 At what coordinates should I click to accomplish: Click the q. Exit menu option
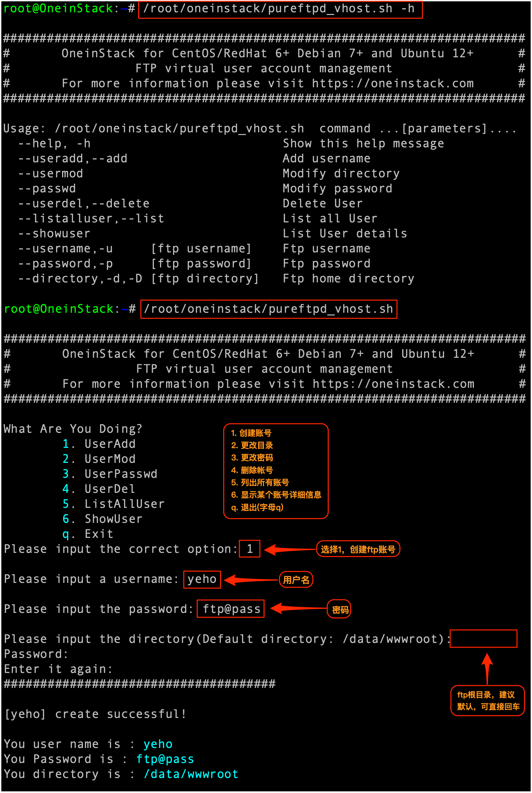click(x=88, y=534)
